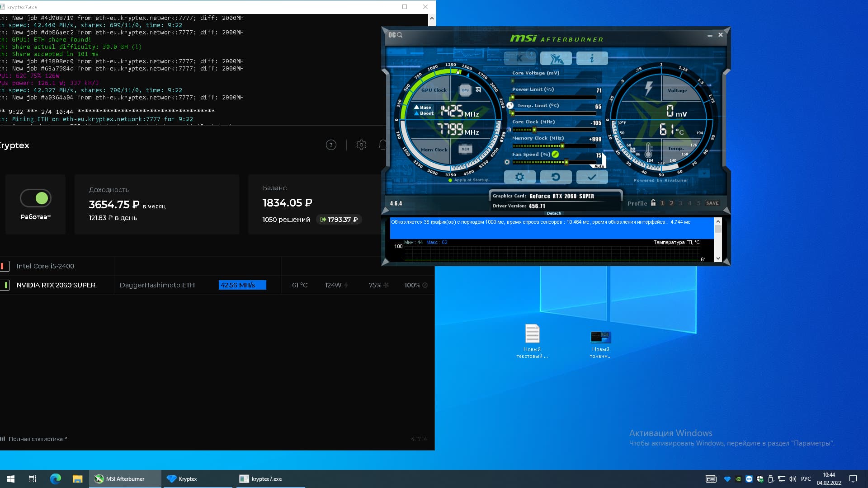This screenshot has width=868, height=488.
Task: Open OC Scanner in Afterburner
Action: [395, 35]
